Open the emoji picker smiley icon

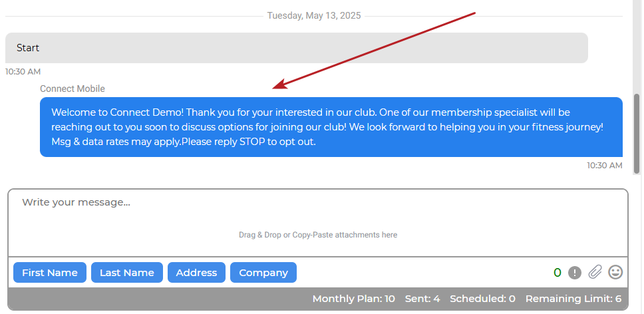[615, 272]
